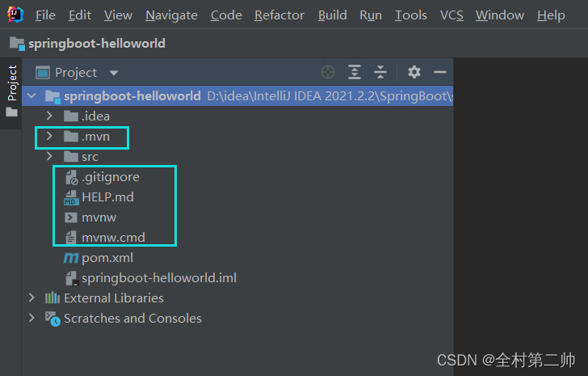The image size is (588, 376).
Task: Click the folder icon below the Project side tab
Action: pos(11,112)
